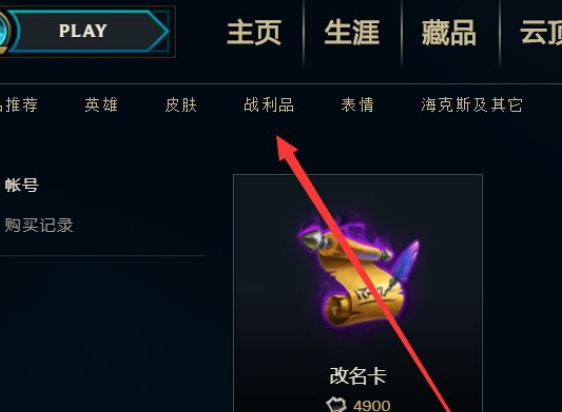Switch to the 生涯 career tab
The width and height of the screenshot is (562, 412).
352,33
